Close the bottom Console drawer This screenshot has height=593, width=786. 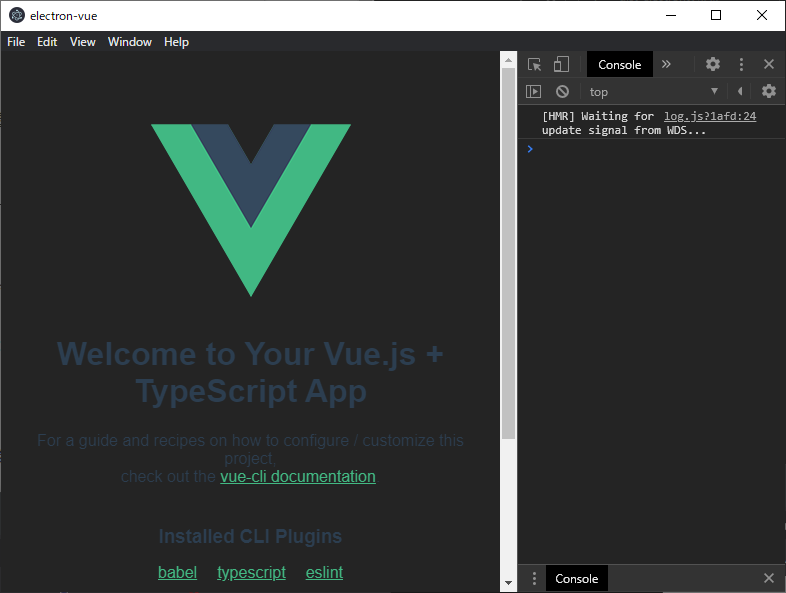pyautogui.click(x=769, y=578)
